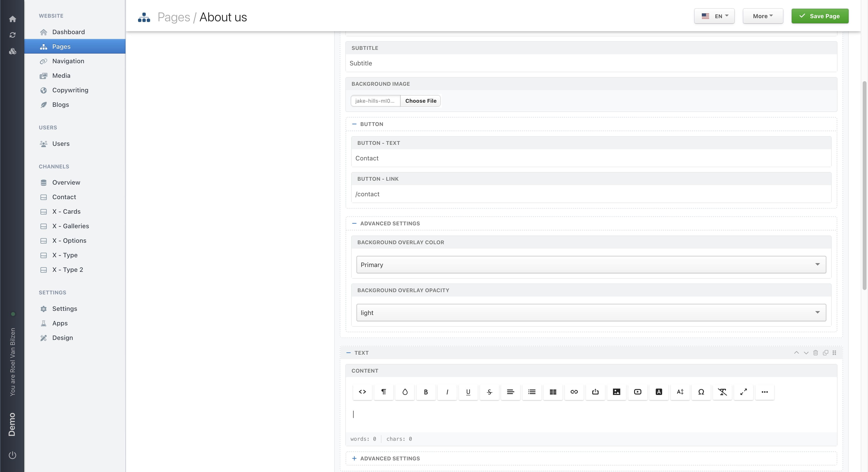This screenshot has height=472, width=868.
Task: Toggle underline formatting
Action: point(468,392)
